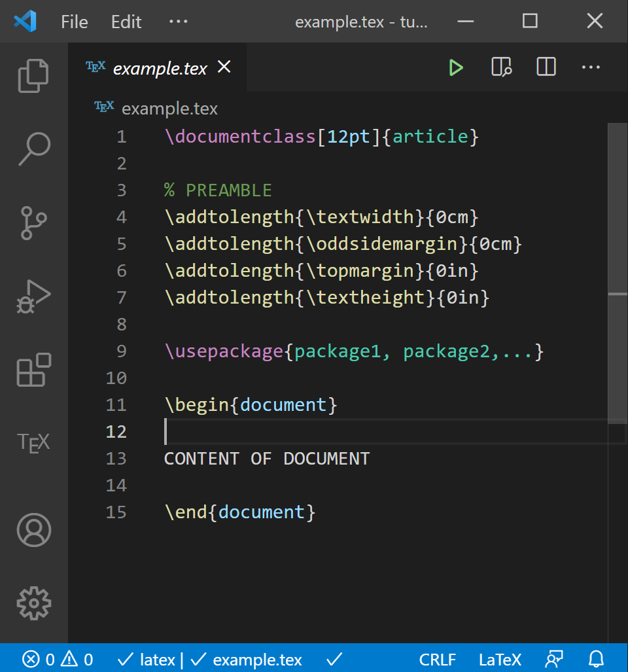Open the Extensions view

[33, 370]
